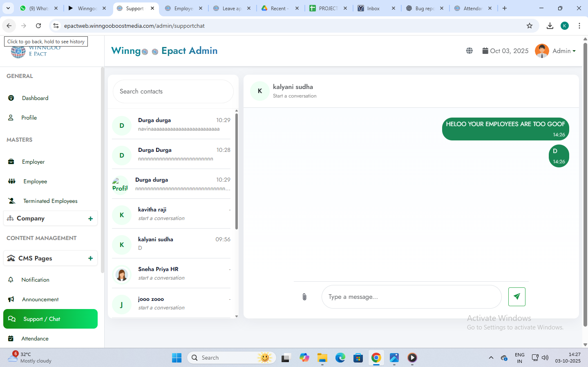This screenshot has height=367, width=588.
Task: Reload the page using the refresh icon
Action: [38, 26]
